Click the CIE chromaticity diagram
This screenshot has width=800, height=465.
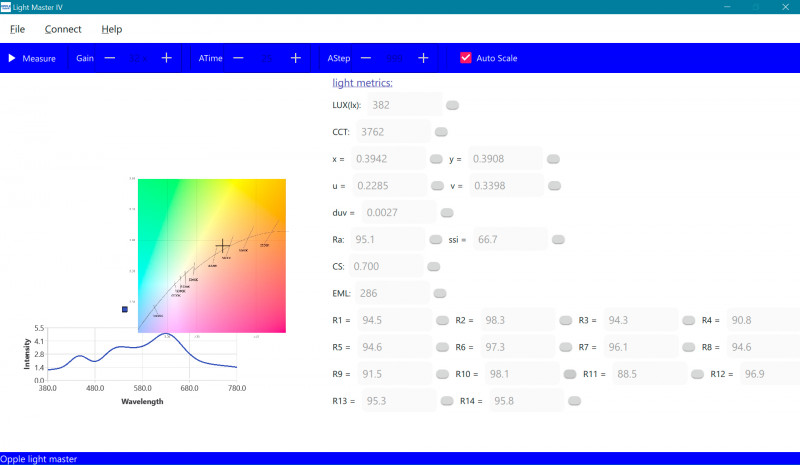[212, 255]
